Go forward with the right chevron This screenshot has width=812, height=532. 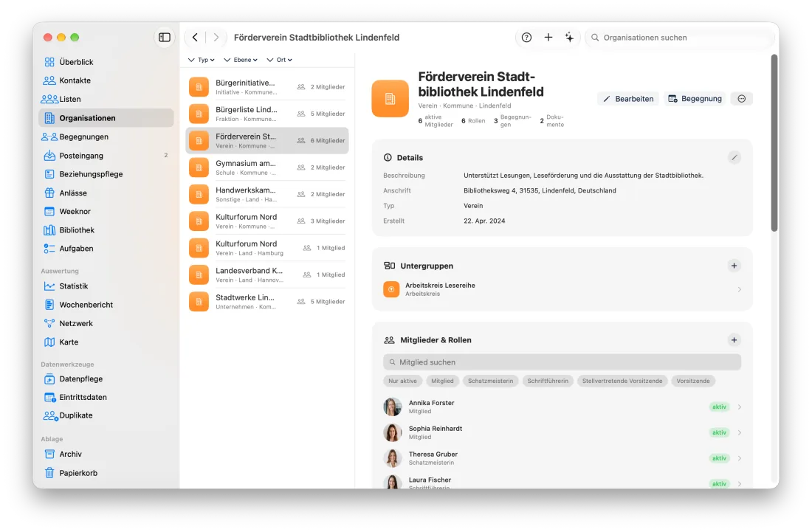(216, 37)
